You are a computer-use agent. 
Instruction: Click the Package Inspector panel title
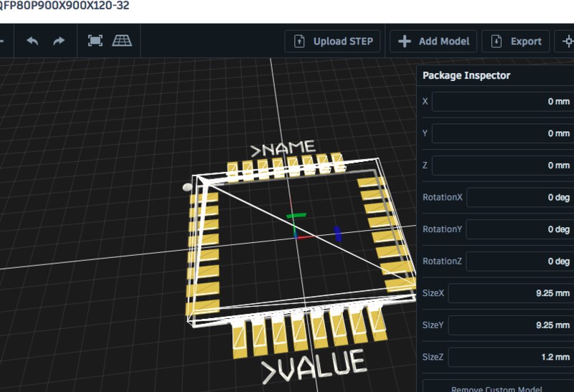466,75
